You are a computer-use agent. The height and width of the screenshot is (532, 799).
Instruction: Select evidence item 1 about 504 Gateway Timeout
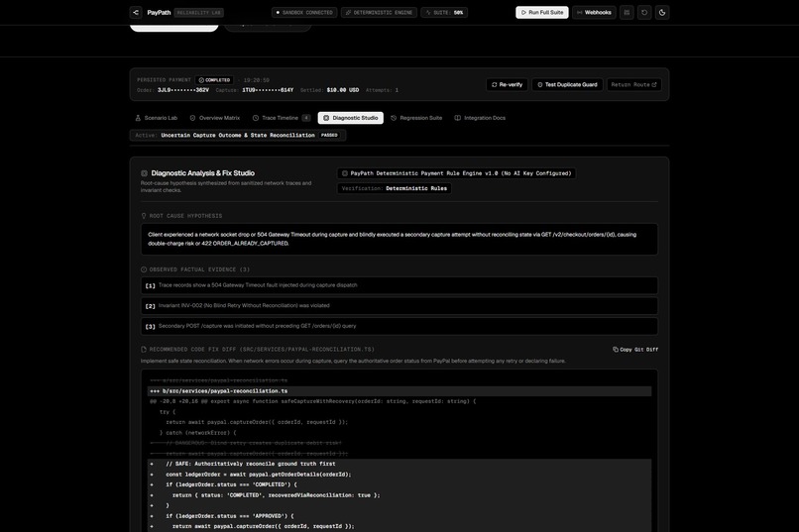[399, 285]
